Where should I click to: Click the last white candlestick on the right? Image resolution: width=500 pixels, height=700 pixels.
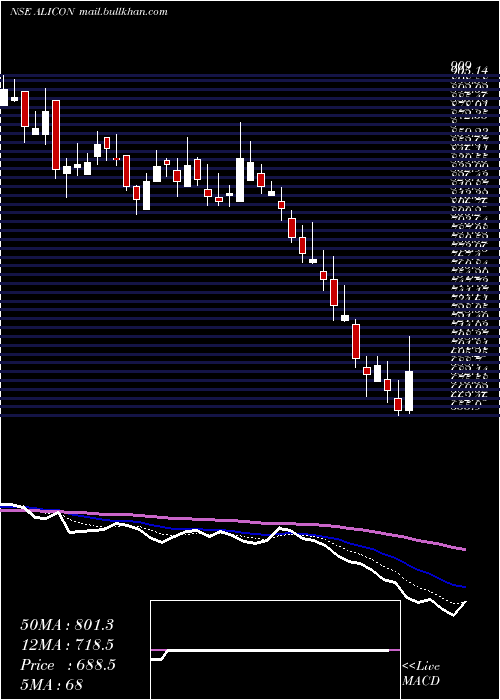[409, 391]
